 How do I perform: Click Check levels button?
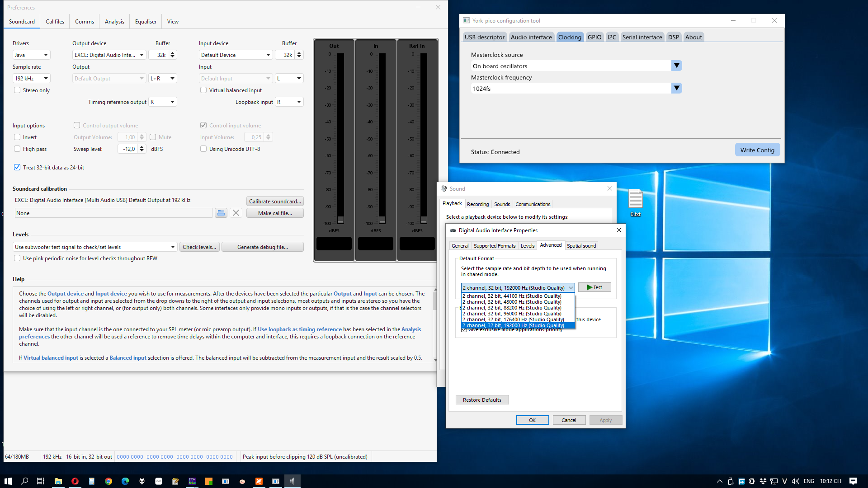pyautogui.click(x=199, y=247)
